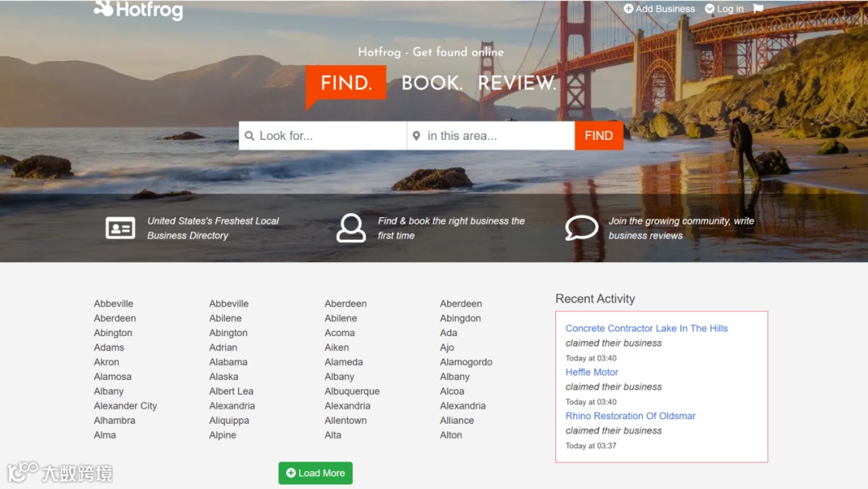This screenshot has width=868, height=489.
Task: Select the REVIEW tab
Action: pyautogui.click(x=517, y=83)
